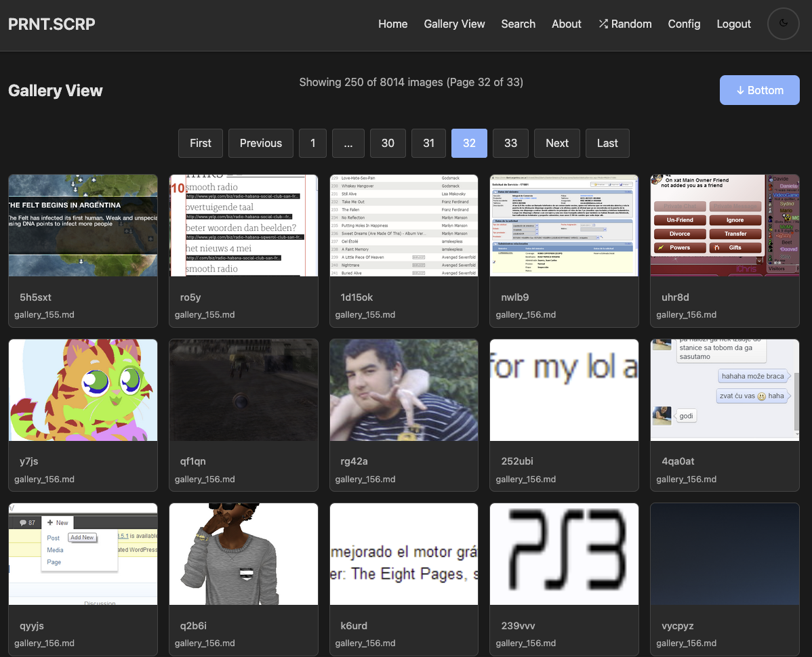This screenshot has height=657, width=812.
Task: Open the Config page
Action: [x=684, y=24]
